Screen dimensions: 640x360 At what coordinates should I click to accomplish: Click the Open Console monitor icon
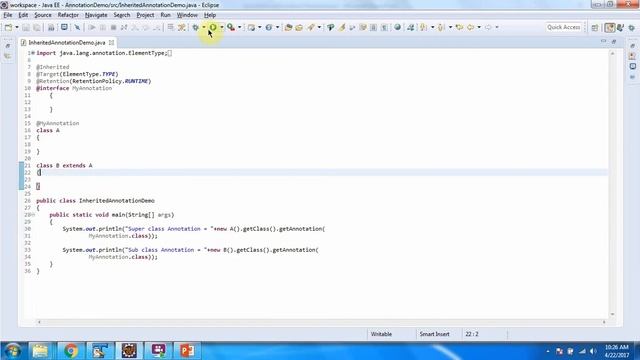click(64, 27)
